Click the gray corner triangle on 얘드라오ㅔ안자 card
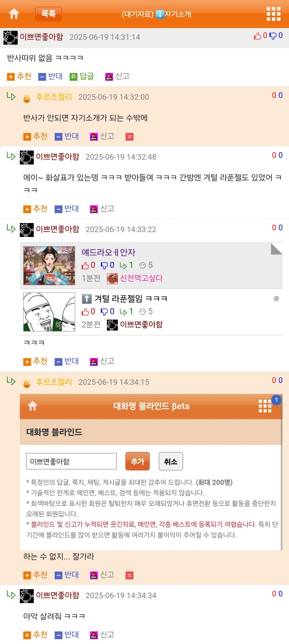The image size is (289, 644). [277, 249]
